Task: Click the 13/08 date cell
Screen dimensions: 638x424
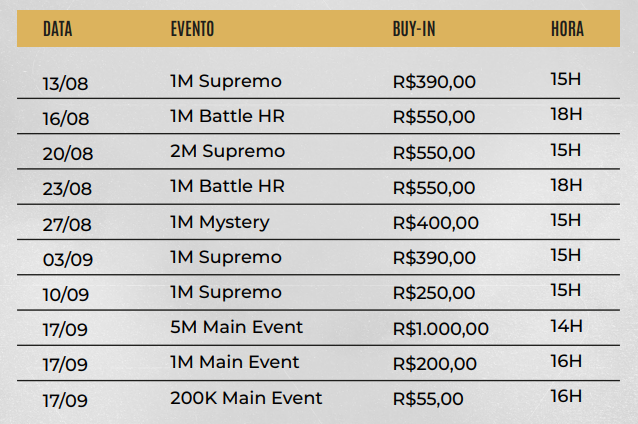Action: (65, 83)
